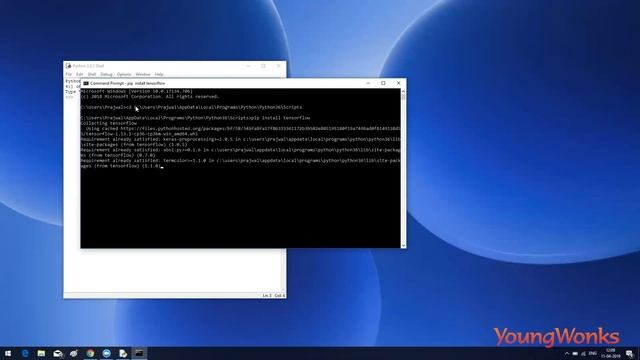Click the taskbar icon left of Chrome
This screenshot has height=360, width=640.
click(74, 353)
